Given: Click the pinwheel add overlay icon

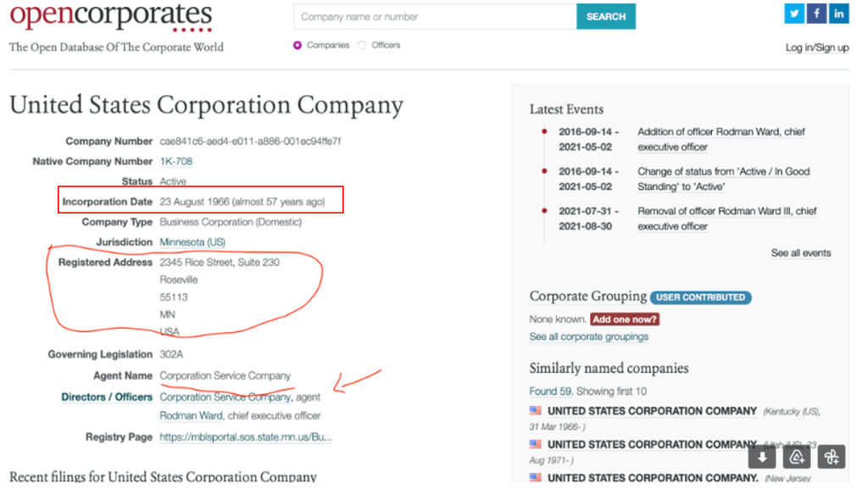Looking at the screenshot, I should point(832,457).
